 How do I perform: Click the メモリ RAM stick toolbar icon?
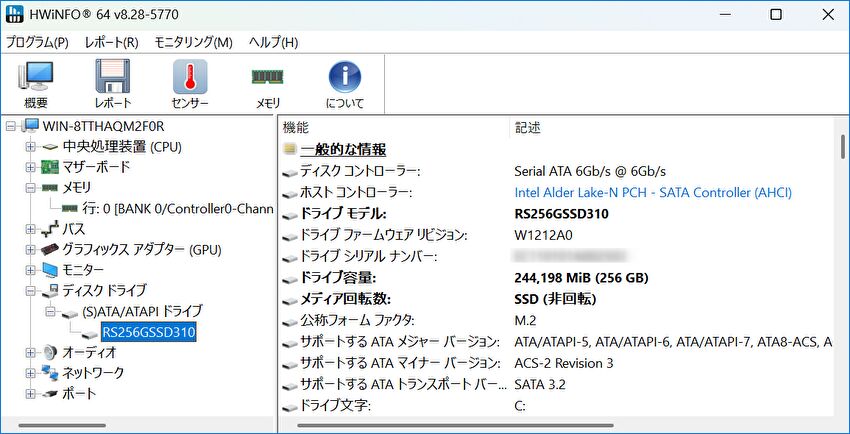tap(267, 76)
